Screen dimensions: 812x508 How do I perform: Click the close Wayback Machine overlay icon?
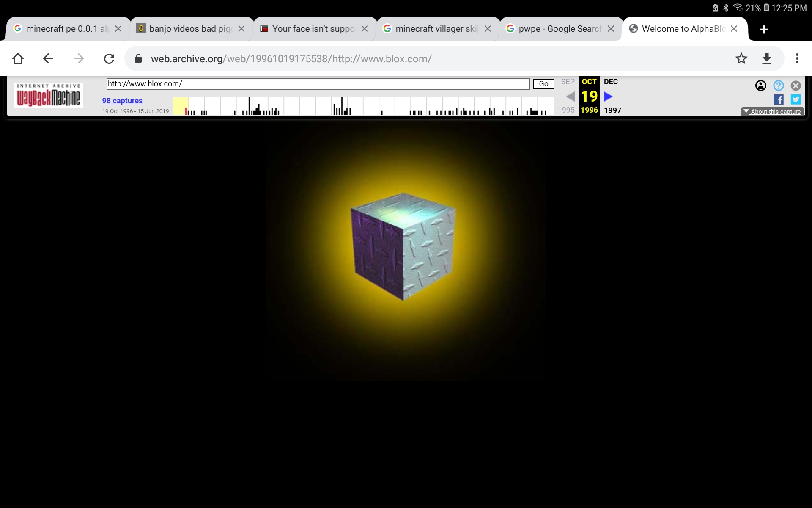coord(796,85)
